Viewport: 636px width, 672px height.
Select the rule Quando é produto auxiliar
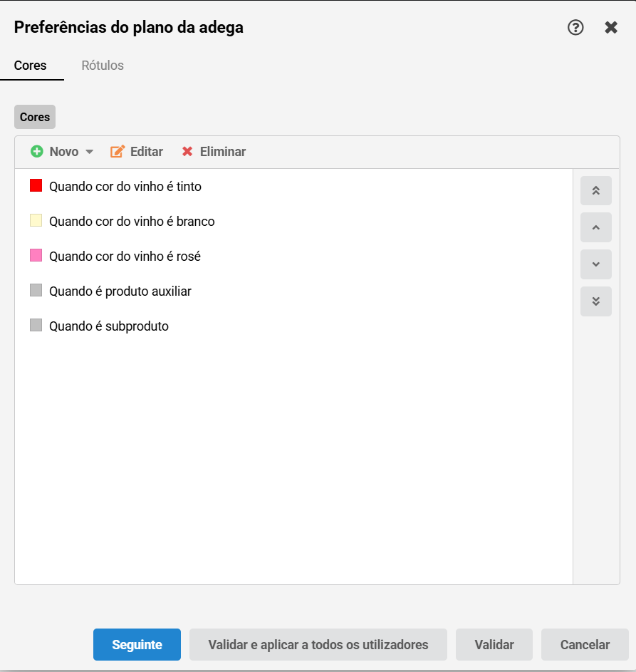point(294,291)
